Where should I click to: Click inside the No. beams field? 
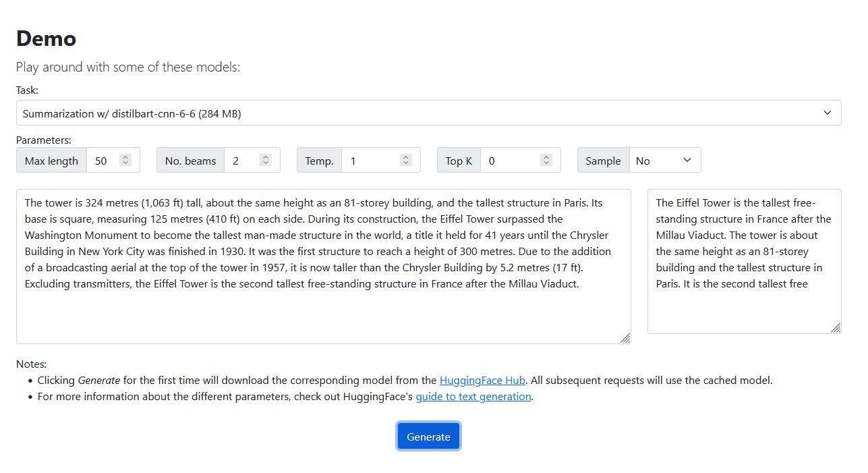pos(252,160)
